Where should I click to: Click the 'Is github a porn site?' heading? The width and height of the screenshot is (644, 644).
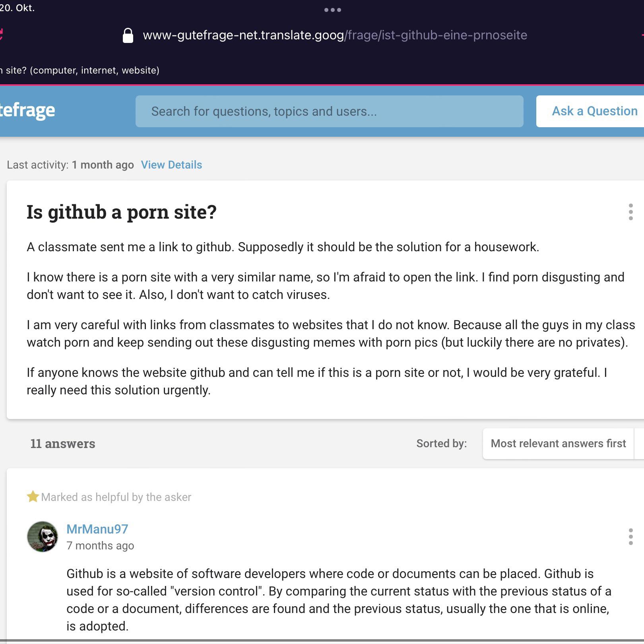122,212
